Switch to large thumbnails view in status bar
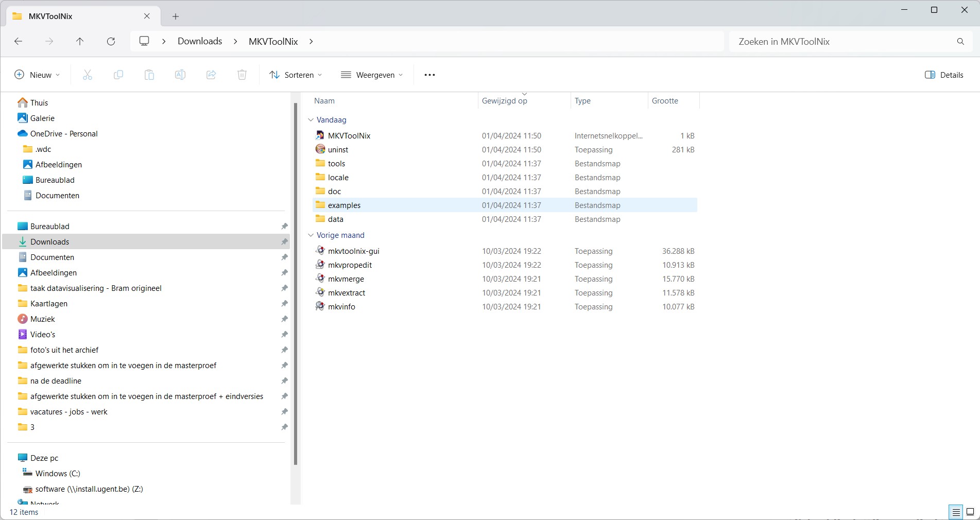The image size is (980, 520). [x=970, y=512]
